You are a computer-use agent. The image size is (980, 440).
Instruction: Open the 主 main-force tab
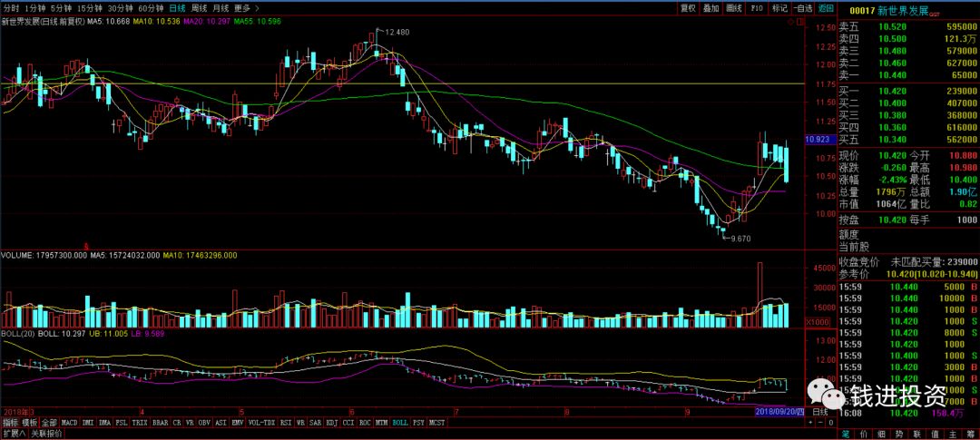point(953,433)
